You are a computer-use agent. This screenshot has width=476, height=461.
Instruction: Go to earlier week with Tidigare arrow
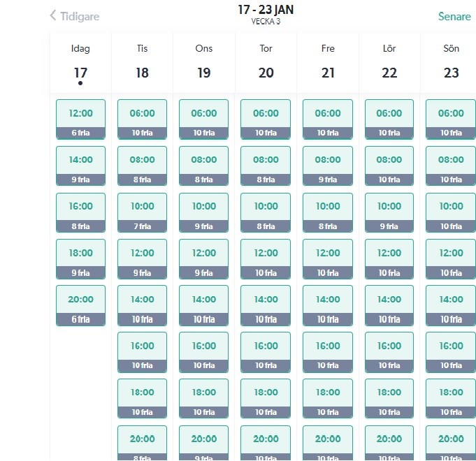pyautogui.click(x=74, y=16)
